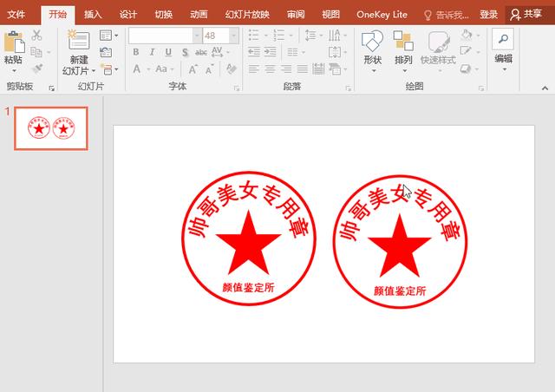
Task: Switch to the Insert (插入) tab
Action: pyautogui.click(x=93, y=15)
